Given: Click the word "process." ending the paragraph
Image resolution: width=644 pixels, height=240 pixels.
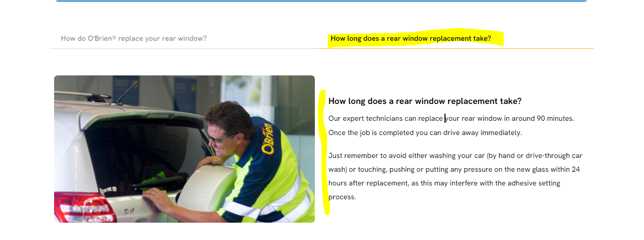Looking at the screenshot, I should [x=342, y=197].
